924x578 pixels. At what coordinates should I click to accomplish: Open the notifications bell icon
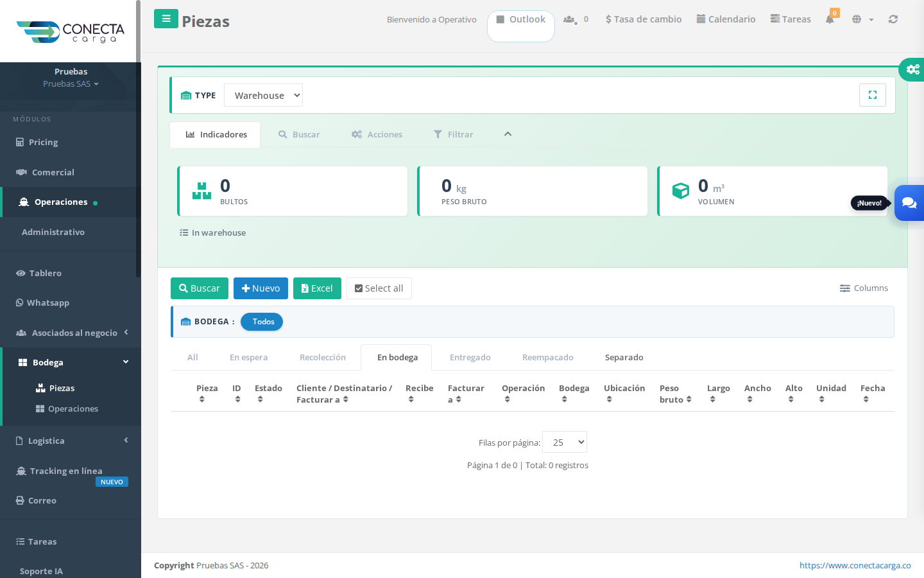(830, 19)
